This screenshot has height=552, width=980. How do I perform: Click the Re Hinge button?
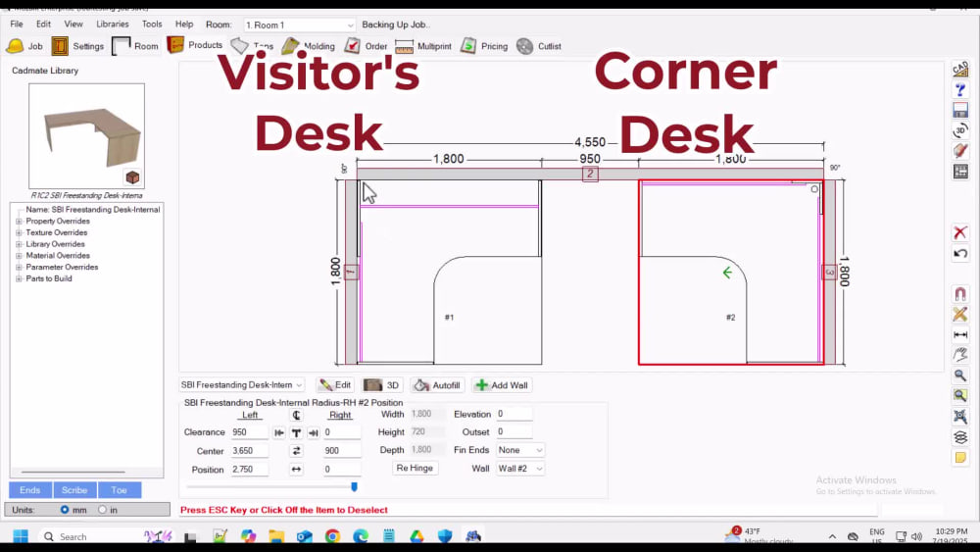point(415,469)
